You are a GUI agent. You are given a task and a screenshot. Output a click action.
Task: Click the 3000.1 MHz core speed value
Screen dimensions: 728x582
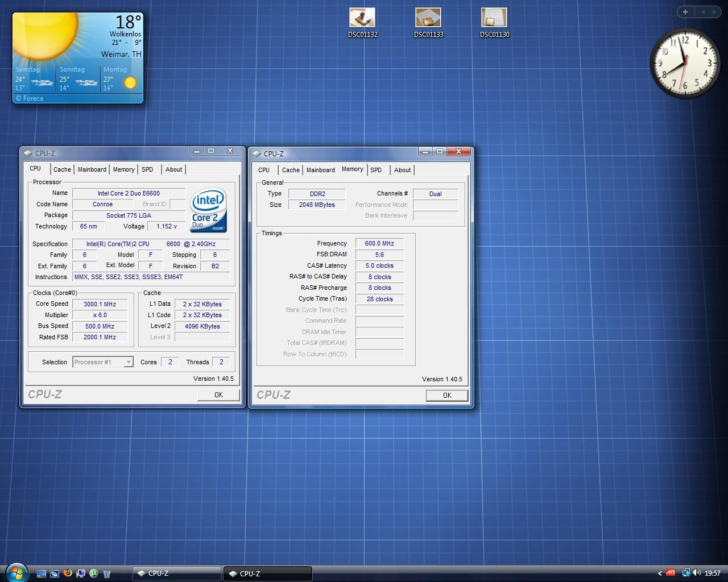pyautogui.click(x=100, y=304)
